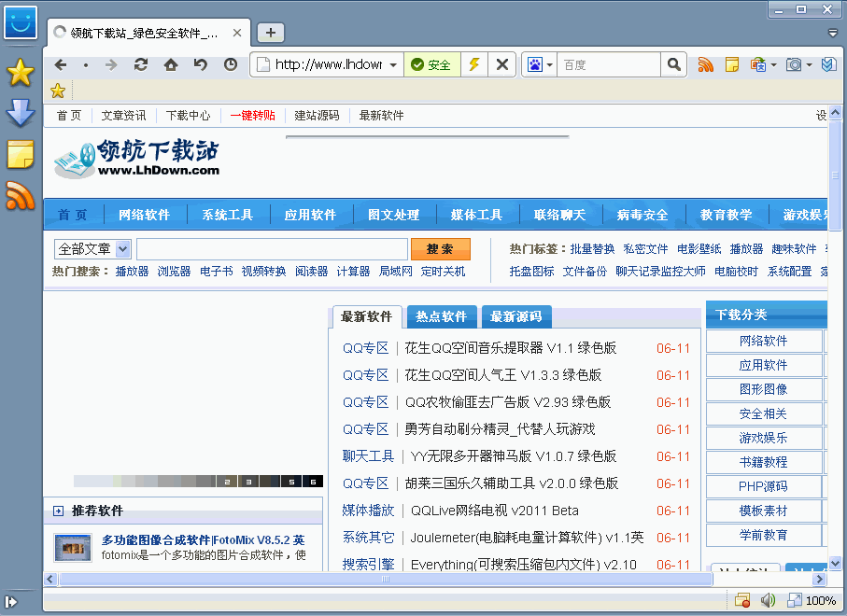
Task: Select the 领航下载站 browser tab
Action: (148, 33)
